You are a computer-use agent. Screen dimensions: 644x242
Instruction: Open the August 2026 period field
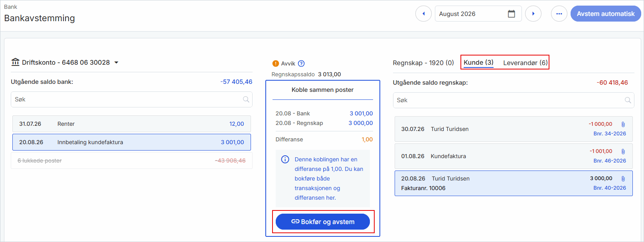pyautogui.click(x=478, y=14)
